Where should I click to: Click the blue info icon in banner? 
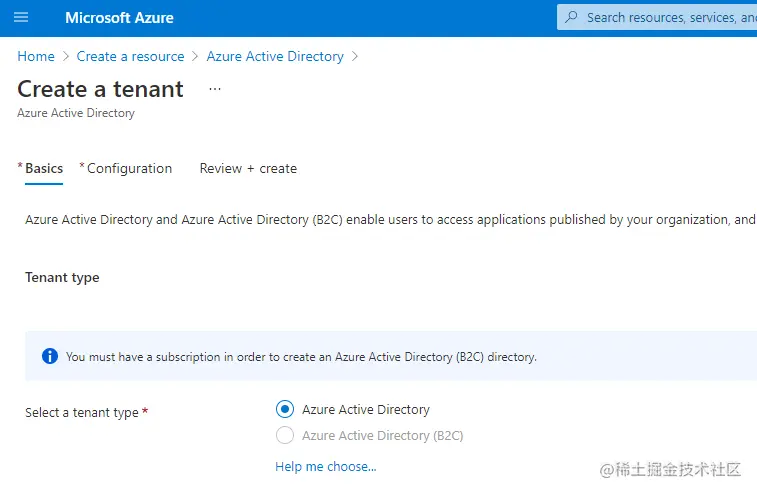click(x=50, y=356)
